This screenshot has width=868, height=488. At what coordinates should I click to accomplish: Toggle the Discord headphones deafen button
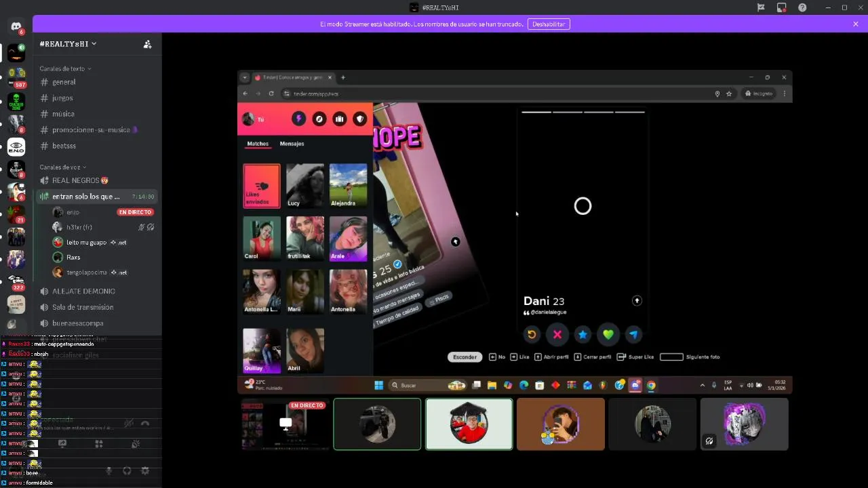click(127, 470)
